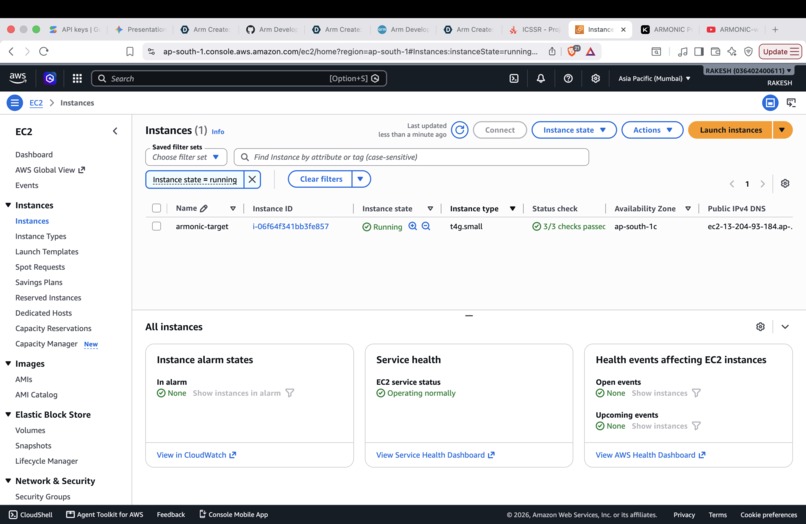Collapse the All instances panel chevron

click(x=785, y=327)
